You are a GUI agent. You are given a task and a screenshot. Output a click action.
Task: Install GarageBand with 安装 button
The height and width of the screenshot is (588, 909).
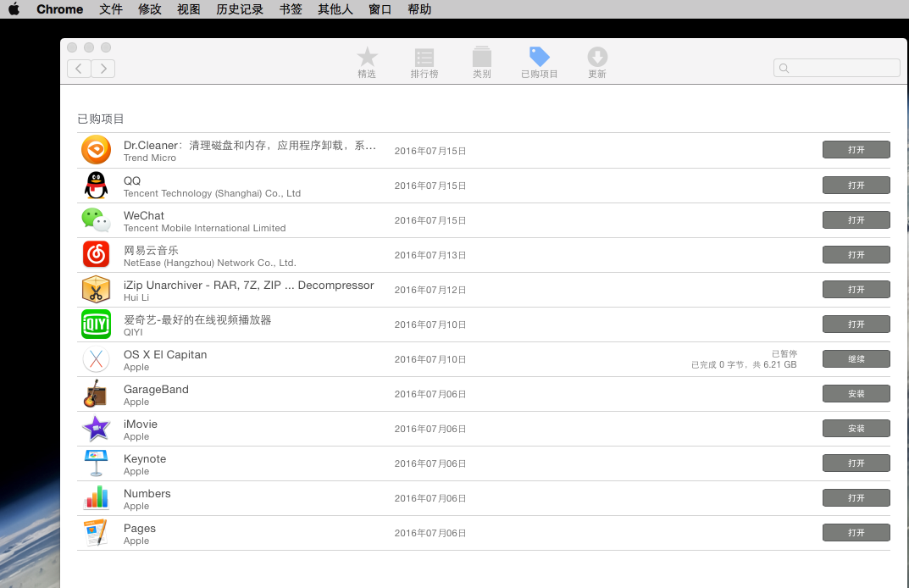click(856, 394)
